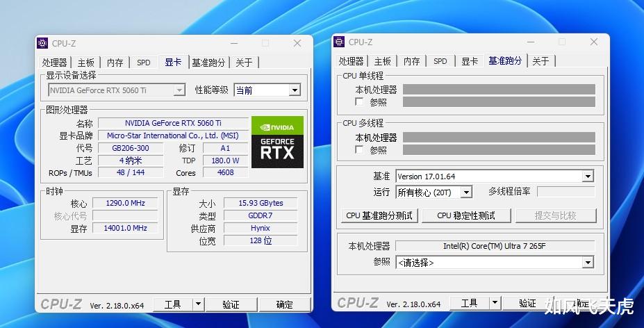
Task: Click the Cores 4608 value
Action: coord(226,172)
